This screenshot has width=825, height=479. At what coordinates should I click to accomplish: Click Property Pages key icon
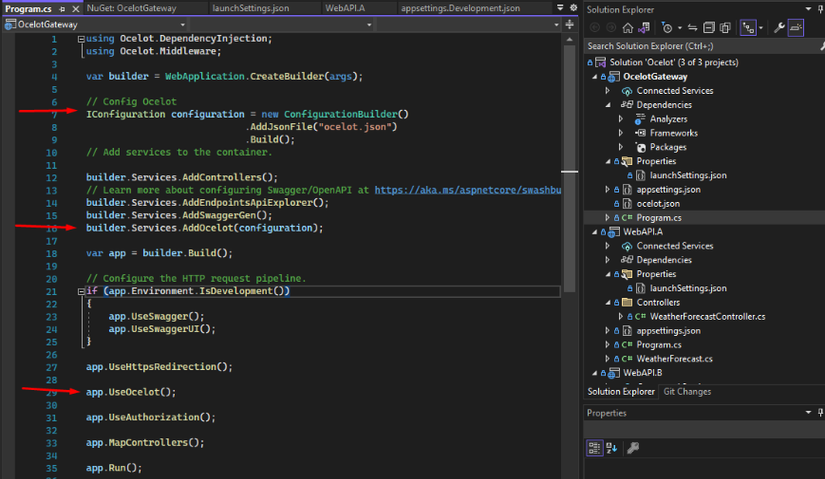(633, 448)
